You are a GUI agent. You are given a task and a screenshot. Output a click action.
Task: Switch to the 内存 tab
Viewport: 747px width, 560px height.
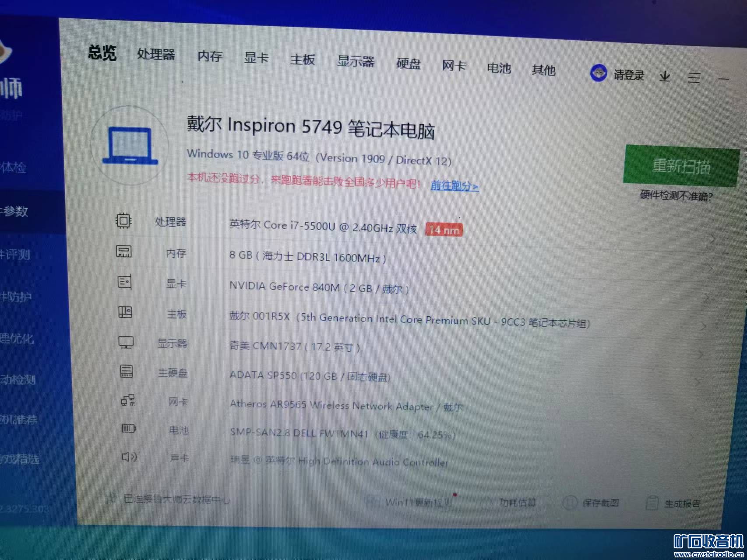(210, 56)
